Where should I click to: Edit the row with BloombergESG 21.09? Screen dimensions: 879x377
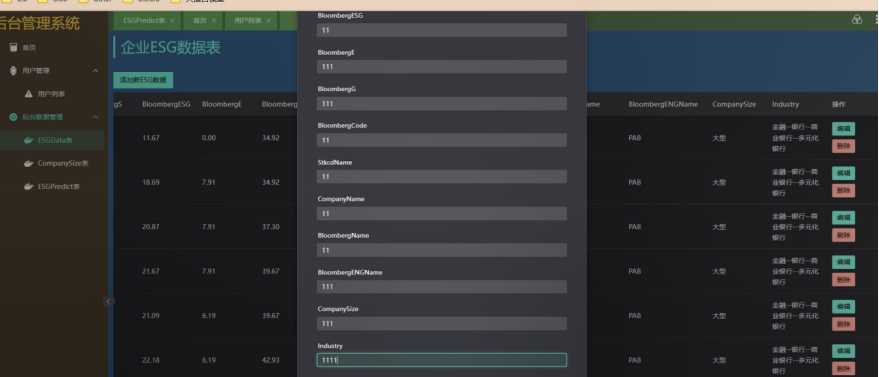pyautogui.click(x=843, y=306)
